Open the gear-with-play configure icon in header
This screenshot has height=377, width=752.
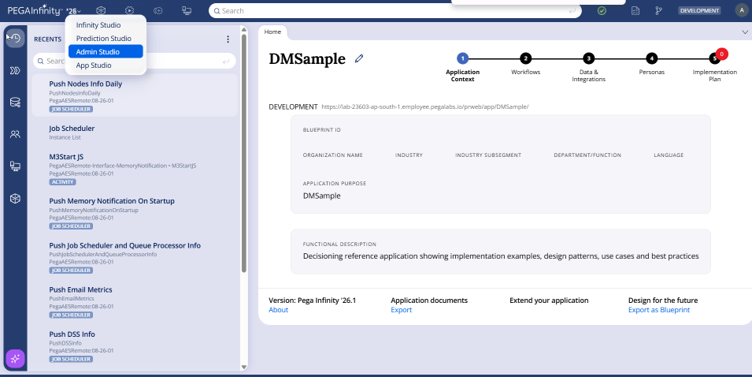[129, 11]
